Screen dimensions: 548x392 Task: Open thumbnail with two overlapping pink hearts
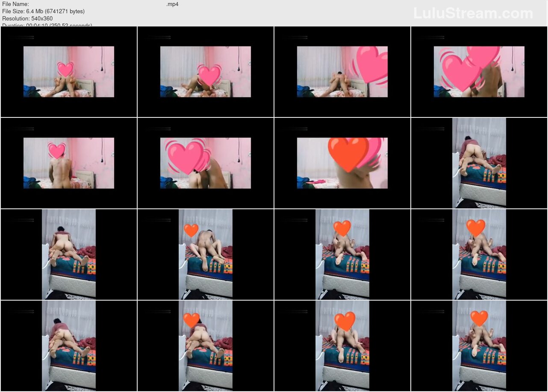(x=479, y=72)
